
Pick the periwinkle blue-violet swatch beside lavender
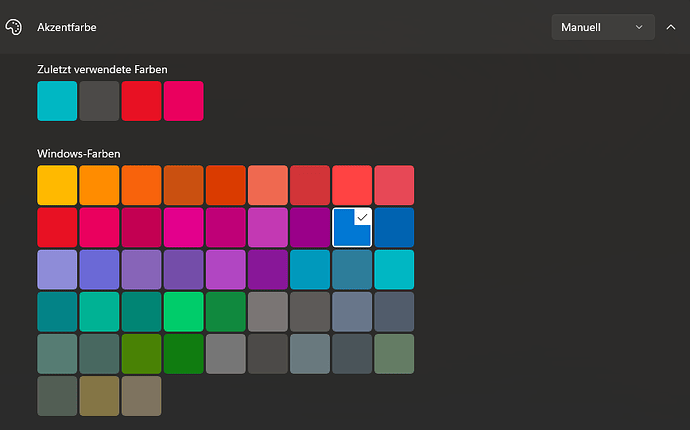coord(99,270)
